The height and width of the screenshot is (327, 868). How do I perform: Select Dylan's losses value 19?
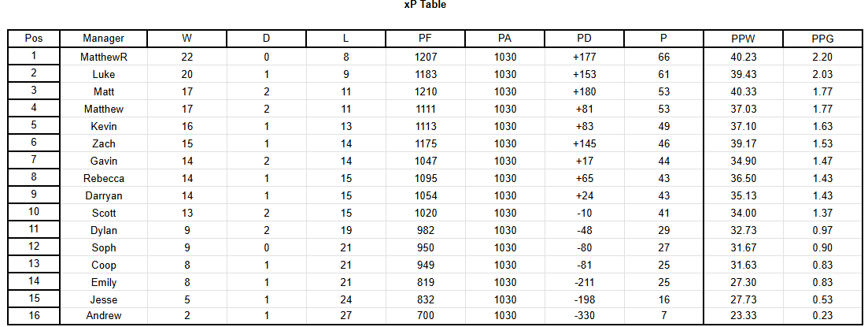pos(346,230)
